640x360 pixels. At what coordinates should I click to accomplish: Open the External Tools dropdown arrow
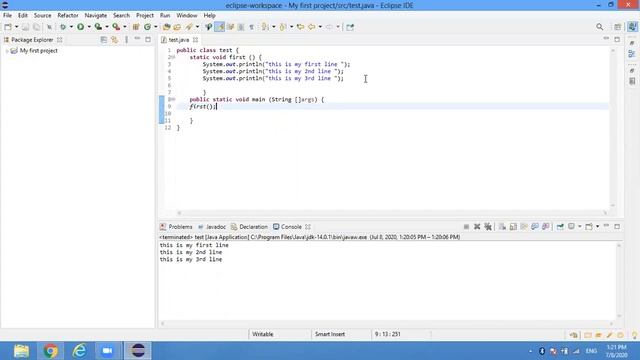(x=125, y=27)
